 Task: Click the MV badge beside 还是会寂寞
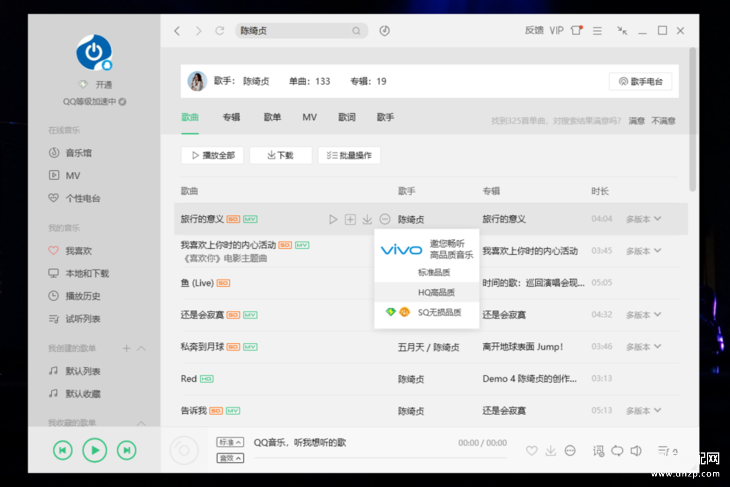(250, 315)
